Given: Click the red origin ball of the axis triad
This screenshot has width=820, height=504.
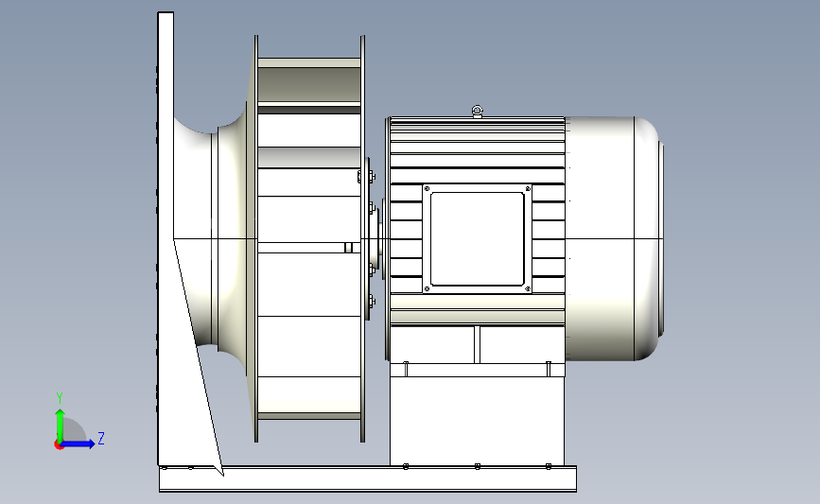Looking at the screenshot, I should tap(59, 445).
